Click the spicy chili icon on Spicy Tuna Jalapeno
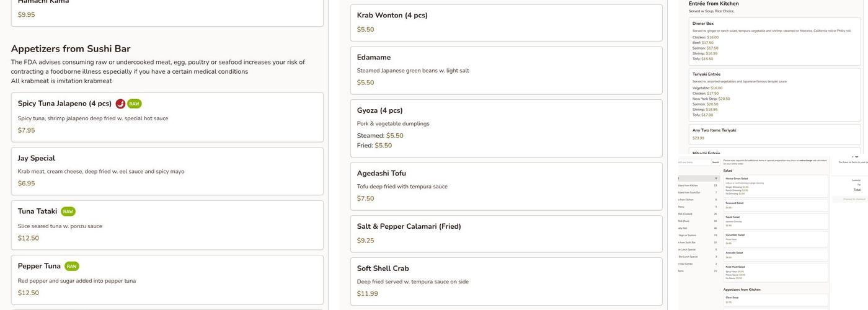 (120, 104)
